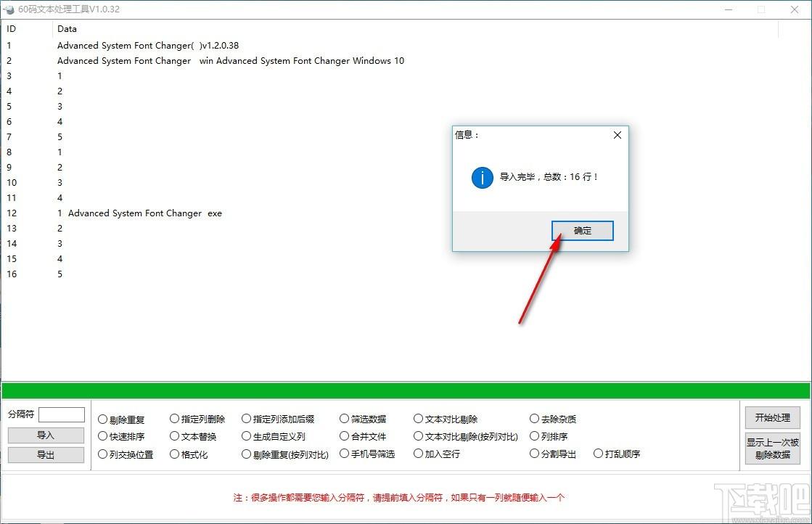812x524 pixels.
Task: Select the 指定列删除 option
Action: coord(174,419)
